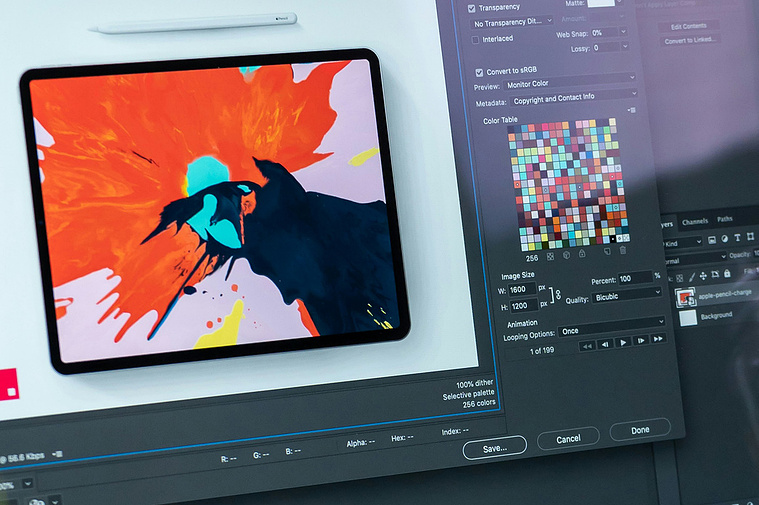
Task: Open the layer Kind filter dropdown
Action: click(x=683, y=243)
